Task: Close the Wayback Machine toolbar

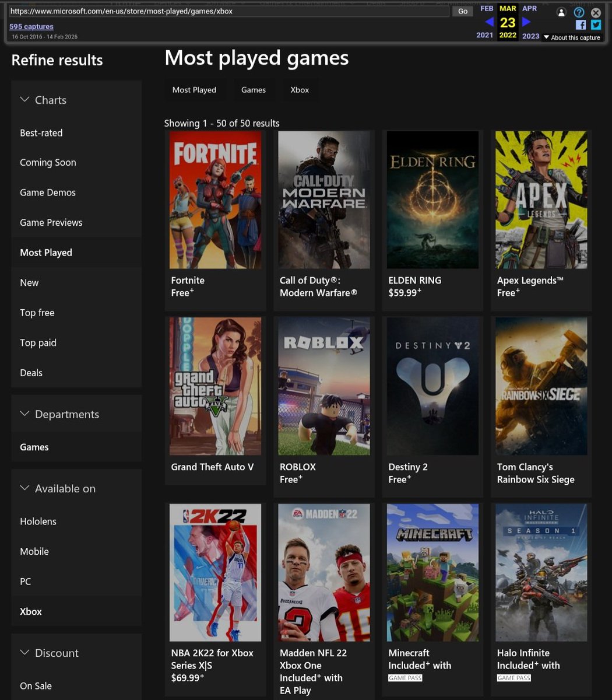Action: click(x=596, y=12)
